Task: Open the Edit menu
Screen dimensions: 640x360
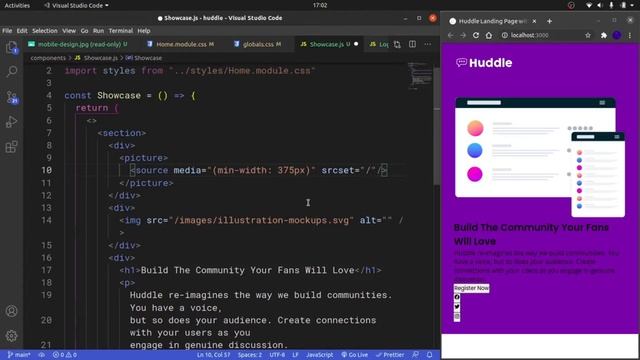Action: (x=22, y=31)
